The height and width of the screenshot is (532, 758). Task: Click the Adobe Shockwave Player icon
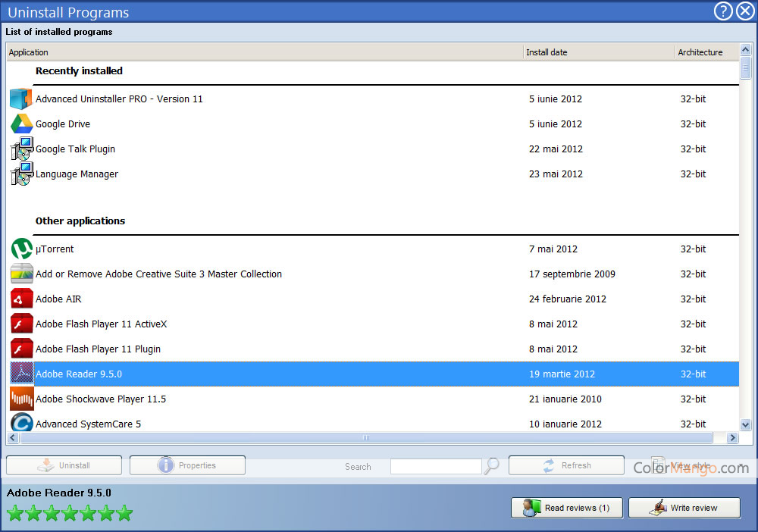(x=20, y=399)
